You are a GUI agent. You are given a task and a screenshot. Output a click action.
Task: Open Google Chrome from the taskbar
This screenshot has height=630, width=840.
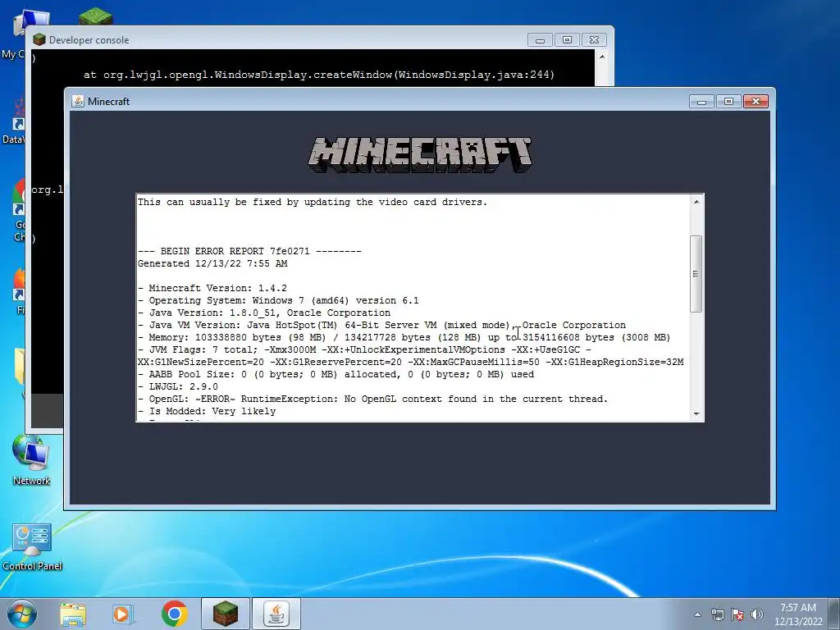click(x=174, y=614)
